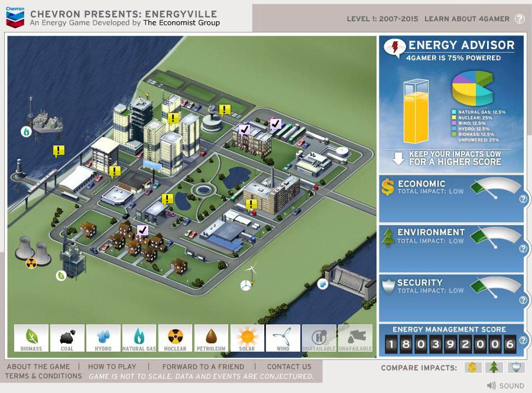Compare economic impacts with the dollar icon
The width and height of the screenshot is (532, 393).
[472, 367]
